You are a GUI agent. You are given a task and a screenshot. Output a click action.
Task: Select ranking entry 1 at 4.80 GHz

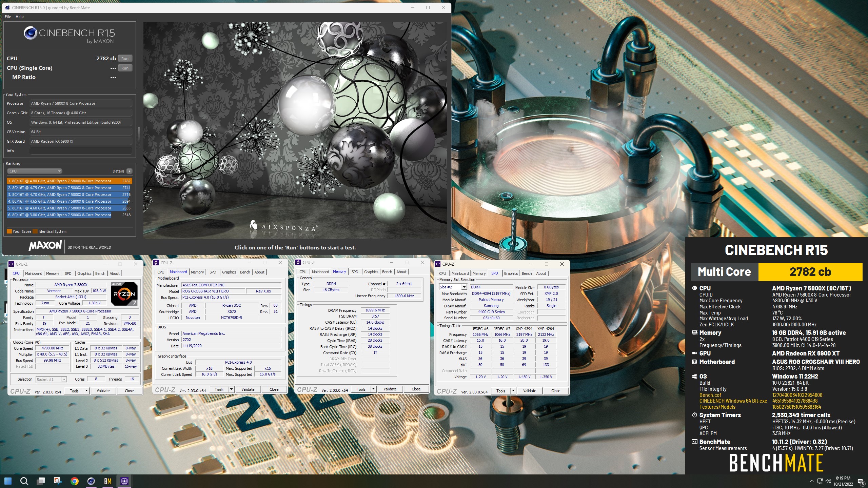pos(70,181)
